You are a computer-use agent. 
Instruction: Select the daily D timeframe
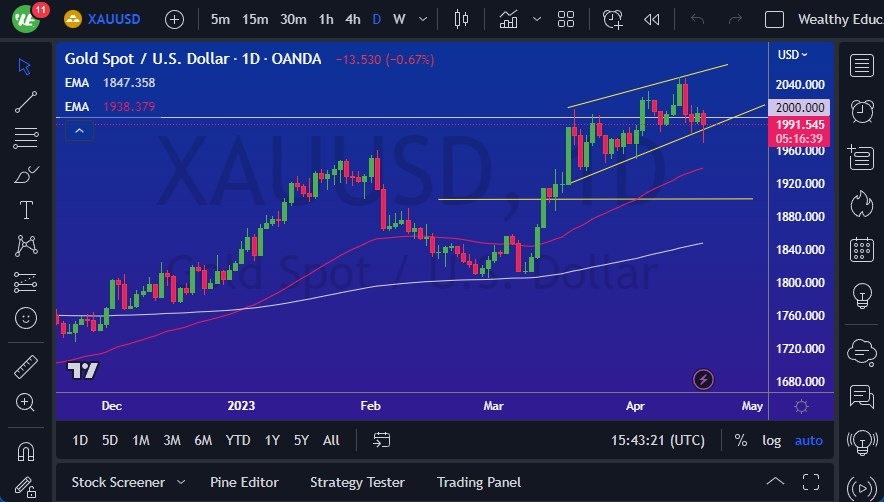[x=377, y=19]
